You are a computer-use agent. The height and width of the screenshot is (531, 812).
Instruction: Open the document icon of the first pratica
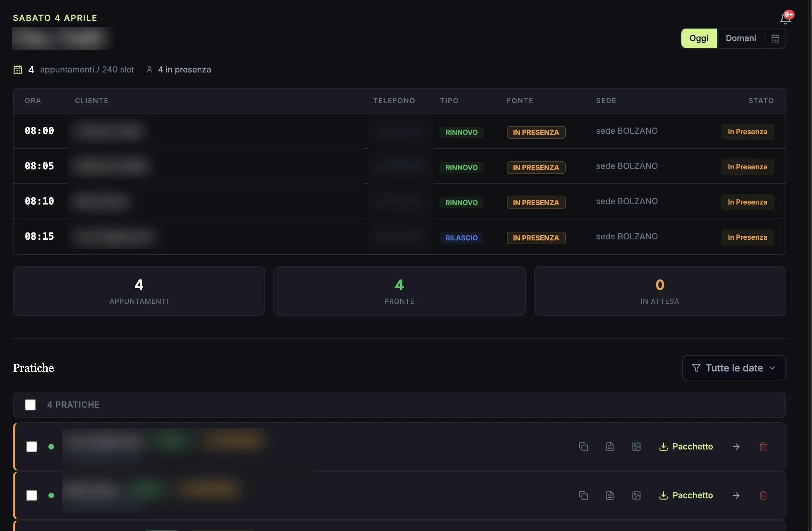610,447
